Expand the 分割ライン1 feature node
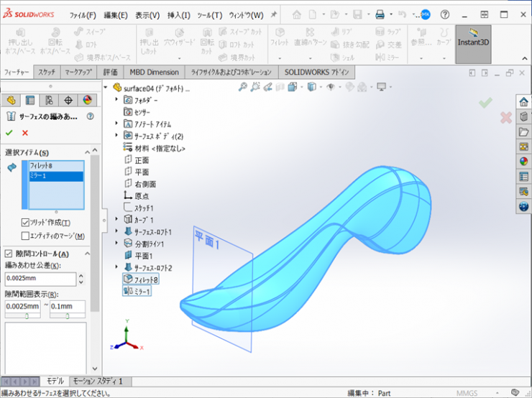Image resolution: width=532 pixels, height=398 pixels. pos(117,244)
